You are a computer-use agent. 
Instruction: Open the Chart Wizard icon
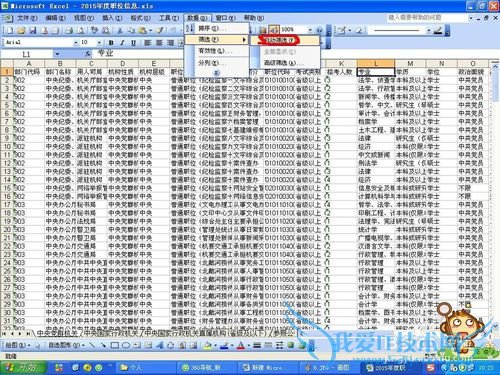(263, 30)
